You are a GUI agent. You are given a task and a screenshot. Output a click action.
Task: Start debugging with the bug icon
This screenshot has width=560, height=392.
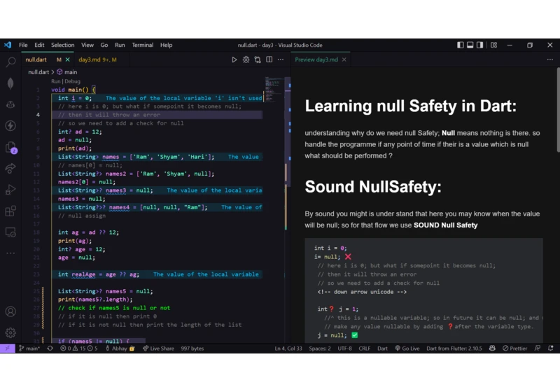246,59
